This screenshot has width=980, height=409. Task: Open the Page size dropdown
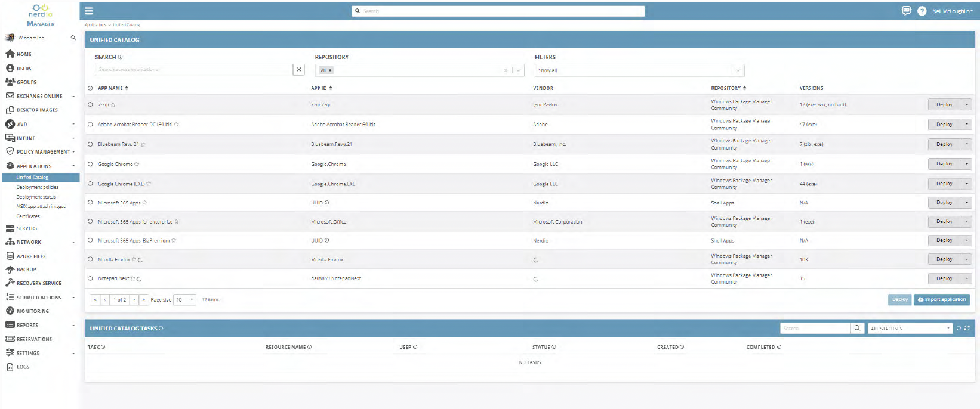point(184,299)
